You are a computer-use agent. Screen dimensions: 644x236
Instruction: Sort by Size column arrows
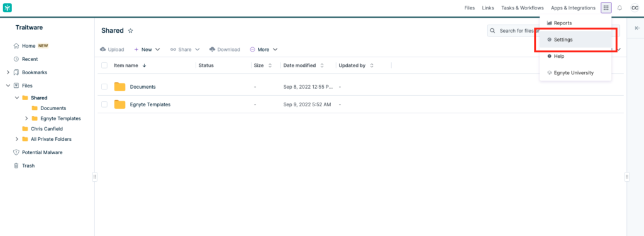[270, 65]
